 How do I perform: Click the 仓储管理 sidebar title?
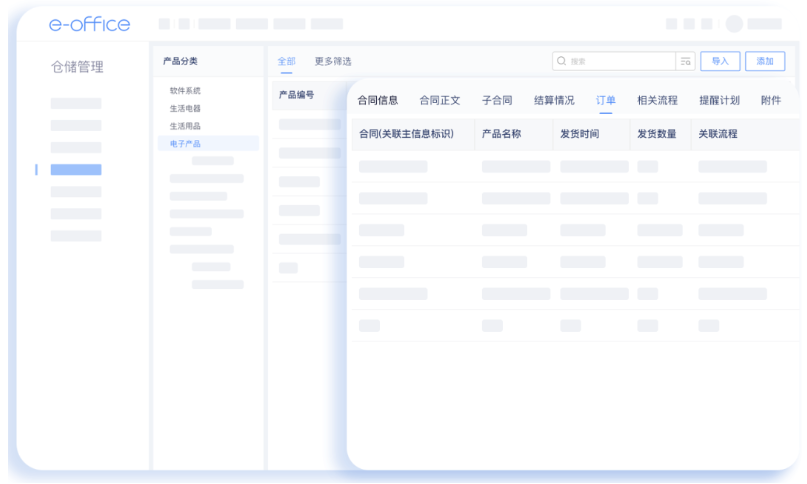pyautogui.click(x=77, y=67)
